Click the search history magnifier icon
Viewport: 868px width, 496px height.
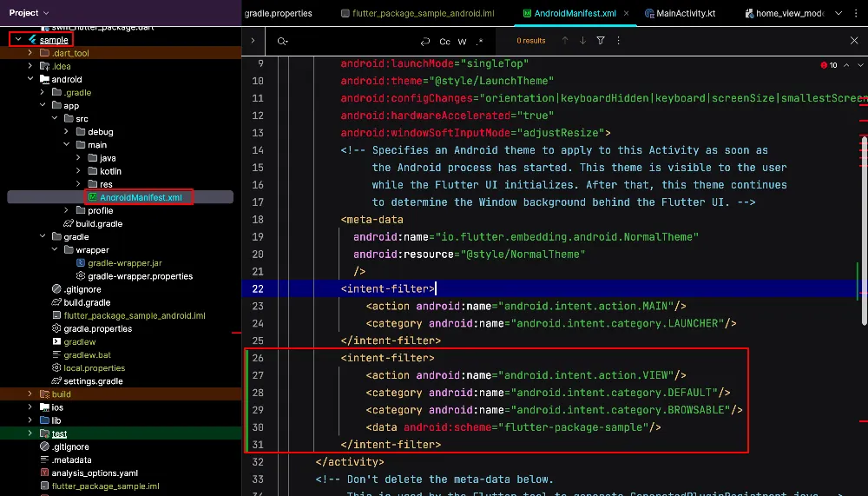tap(282, 41)
